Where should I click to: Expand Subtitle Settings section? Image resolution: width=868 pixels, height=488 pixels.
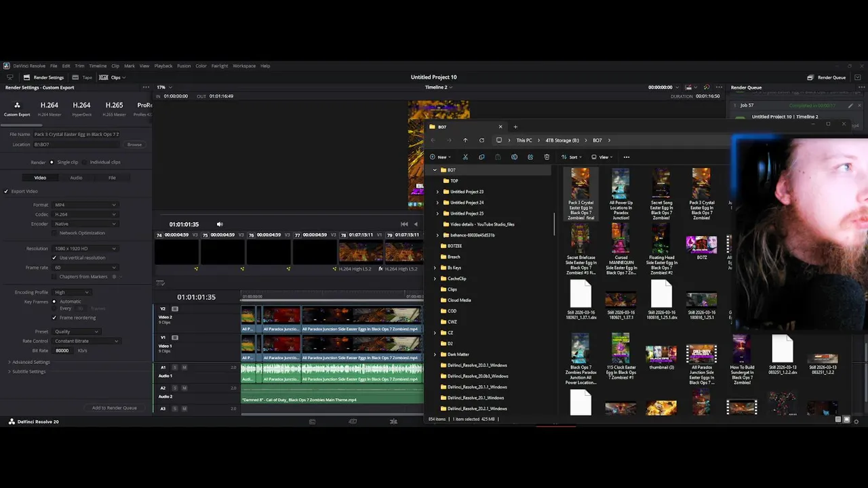point(28,371)
